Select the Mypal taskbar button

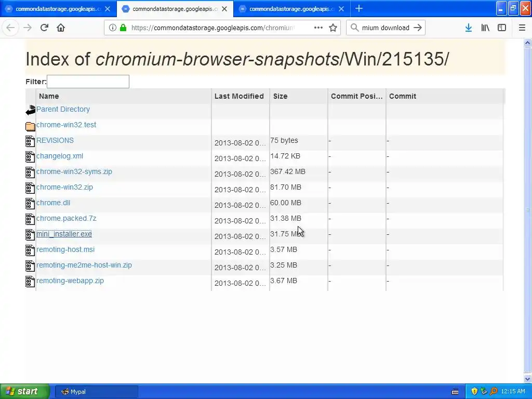96,392
